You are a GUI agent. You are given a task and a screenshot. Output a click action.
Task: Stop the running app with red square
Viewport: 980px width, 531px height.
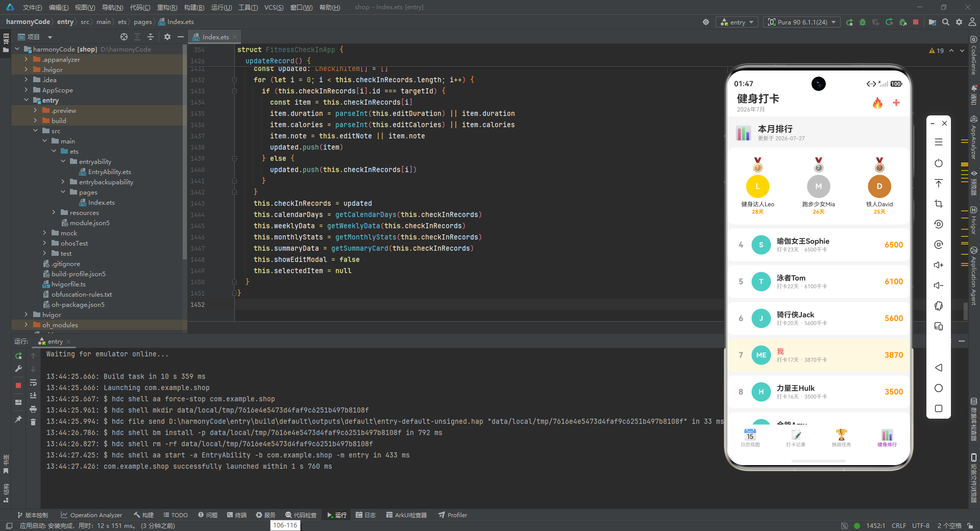[916, 22]
